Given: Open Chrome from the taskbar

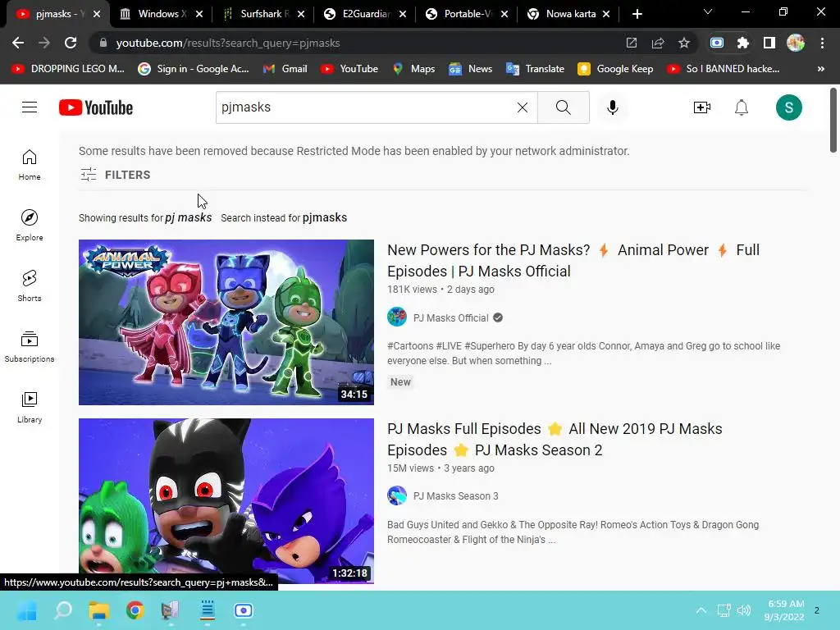Looking at the screenshot, I should click(x=135, y=610).
